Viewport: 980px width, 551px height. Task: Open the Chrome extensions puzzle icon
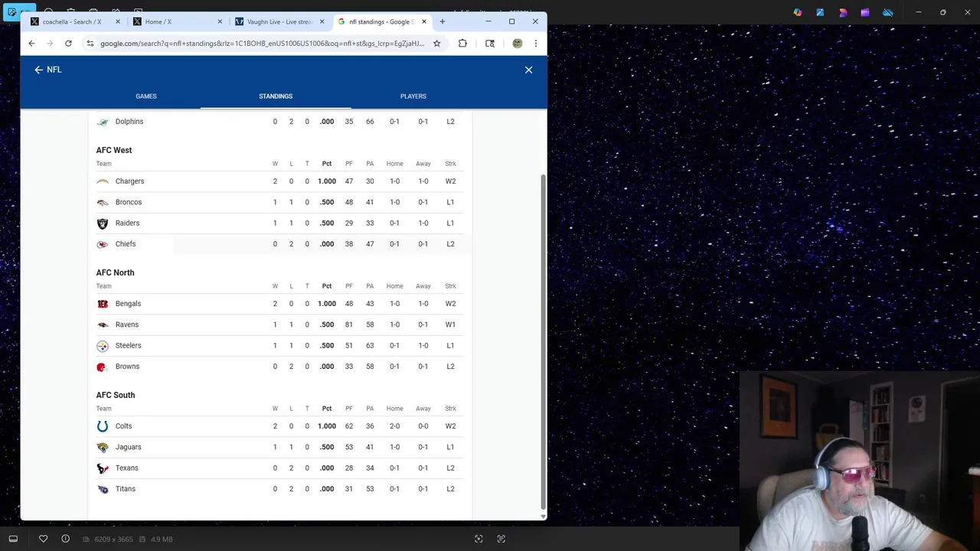[x=462, y=44]
